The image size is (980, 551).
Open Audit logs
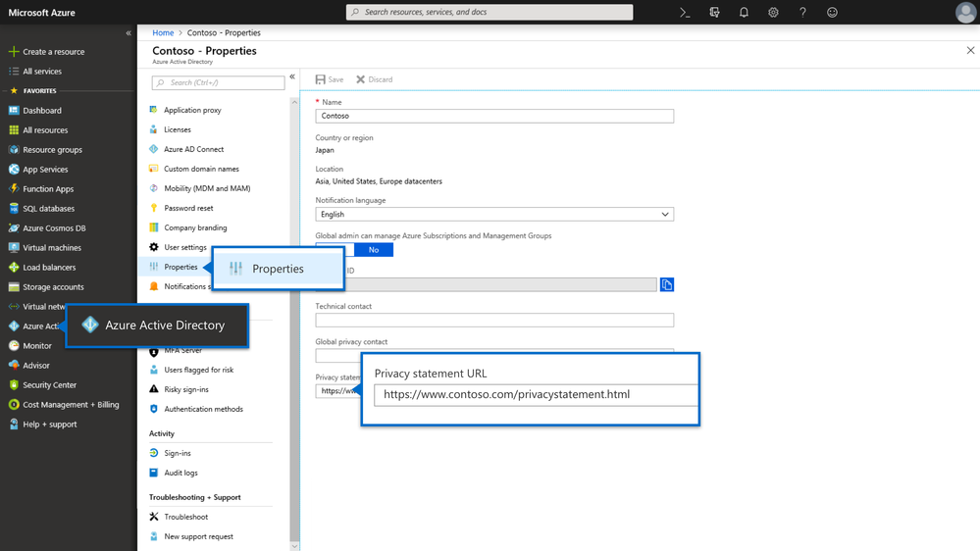click(174, 473)
